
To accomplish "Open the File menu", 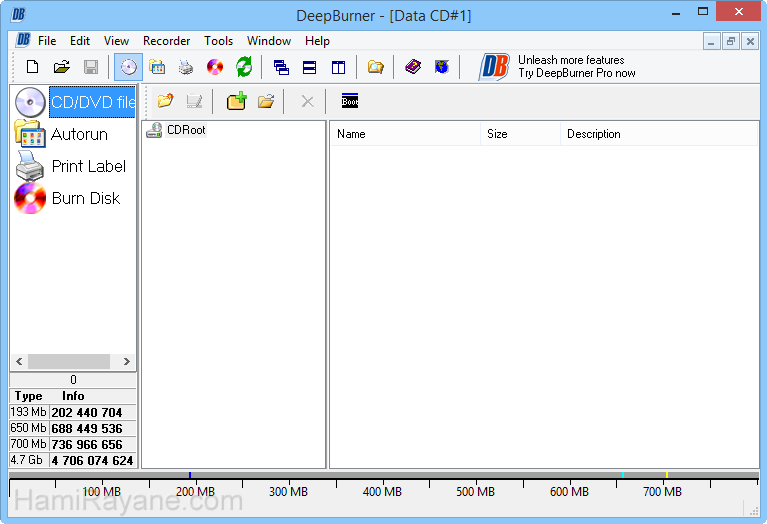I will (x=47, y=41).
